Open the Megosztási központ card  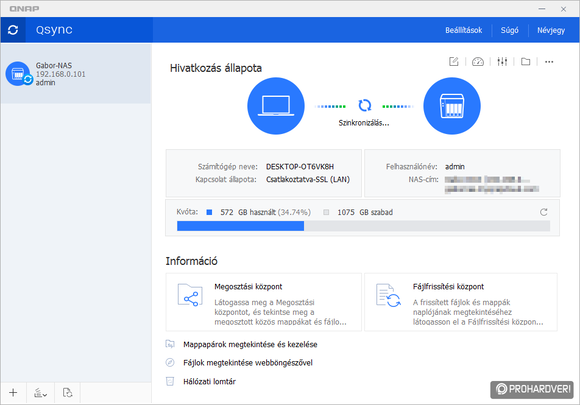[x=263, y=302]
